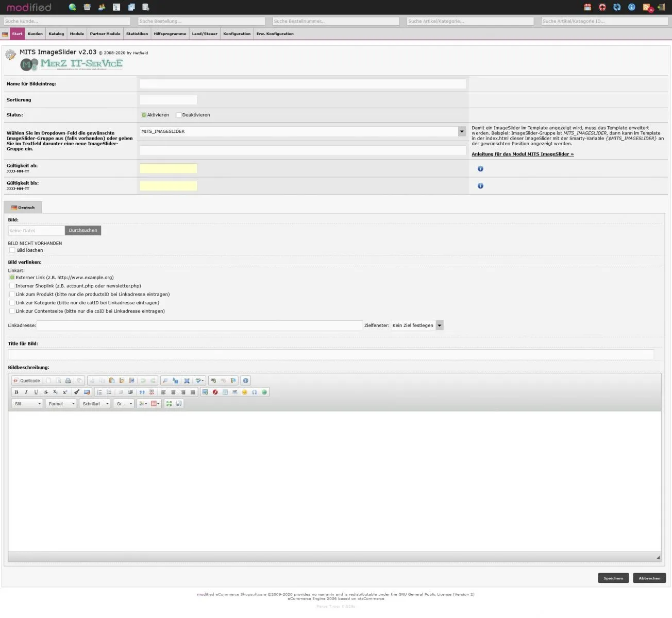672x618 pixels.
Task: Click the print icon in editor
Action: [68, 381]
